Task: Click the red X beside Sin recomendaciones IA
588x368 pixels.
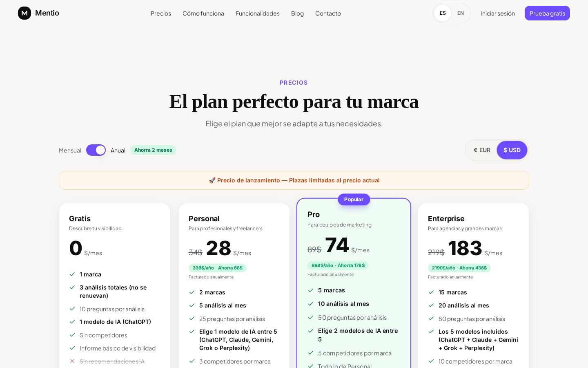Action: click(72, 361)
